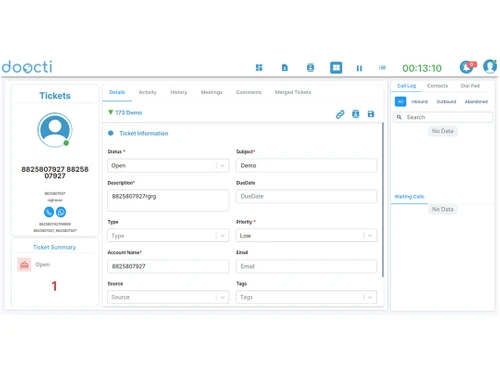Image resolution: width=500 pixels, height=375 pixels.
Task: Switch to the Activity tab
Action: pyautogui.click(x=148, y=92)
